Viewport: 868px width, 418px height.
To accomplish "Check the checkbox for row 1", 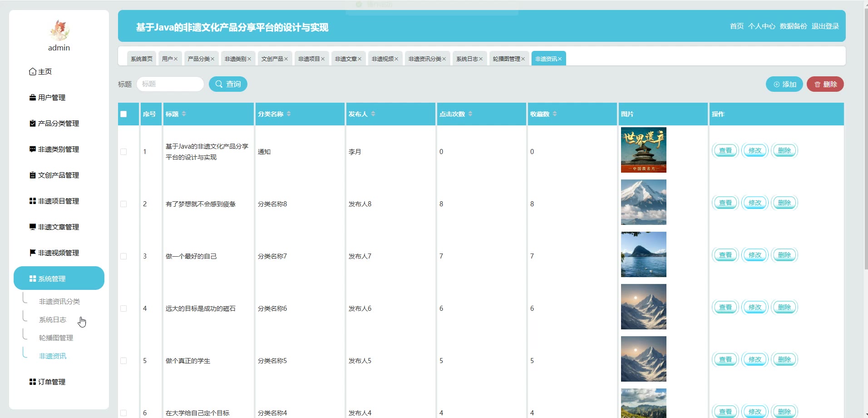I will pyautogui.click(x=123, y=152).
